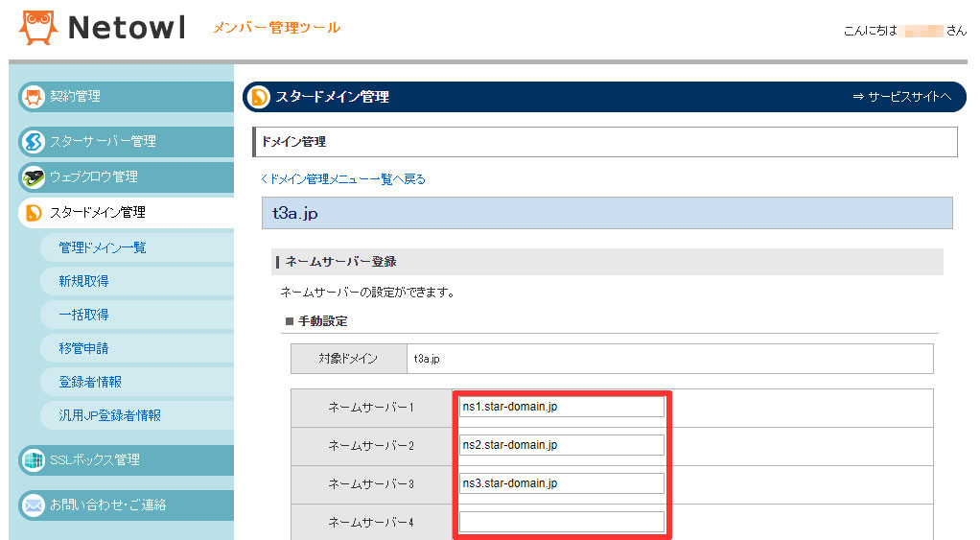Open 契約管理 menu item
This screenshot has width=980, height=540.
point(126,96)
